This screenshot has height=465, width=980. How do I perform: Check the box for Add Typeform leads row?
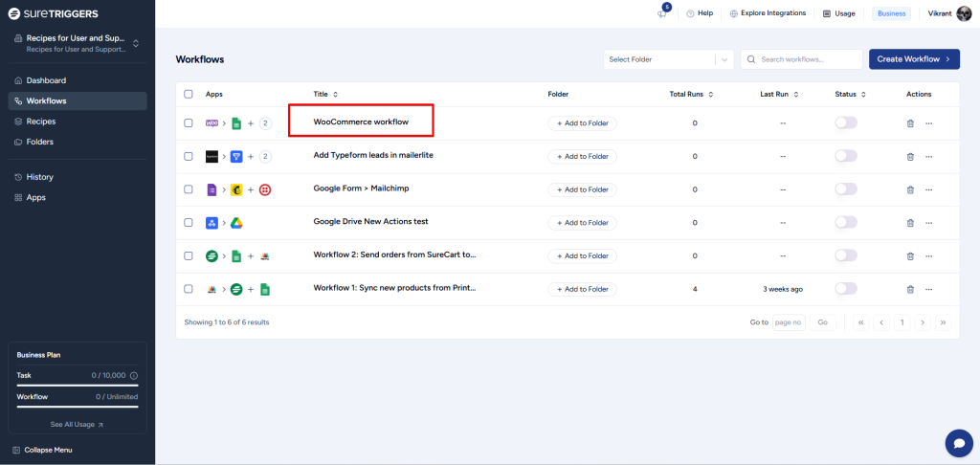pos(189,157)
